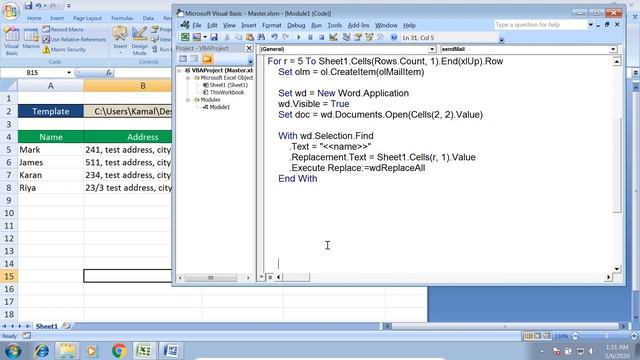The image size is (640, 360).
Task: Click the Undo arrow in the VBA toolbar
Action: point(274,37)
